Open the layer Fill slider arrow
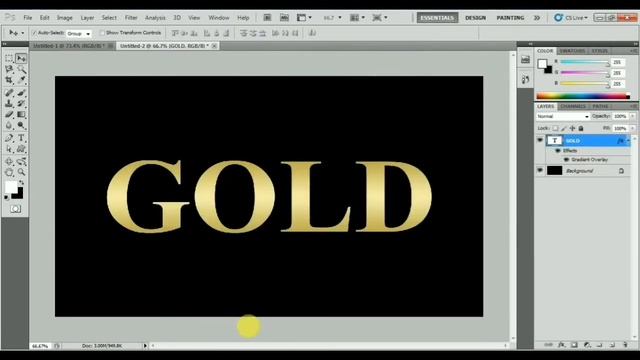640x360 pixels. pyautogui.click(x=632, y=128)
